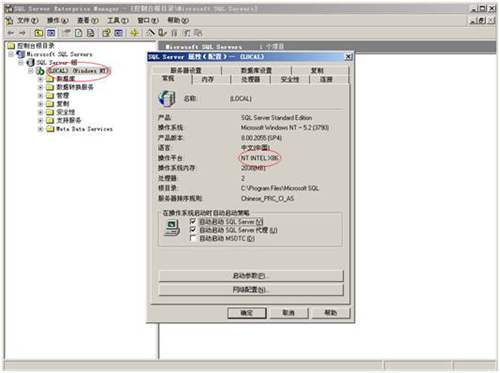Click the 管理 folder icon
The height and width of the screenshot is (373, 500).
pyautogui.click(x=50, y=95)
